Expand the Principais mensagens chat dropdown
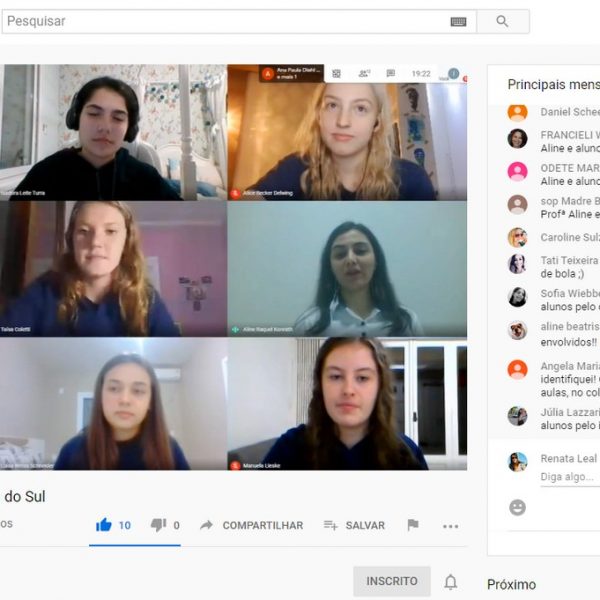 pos(553,85)
